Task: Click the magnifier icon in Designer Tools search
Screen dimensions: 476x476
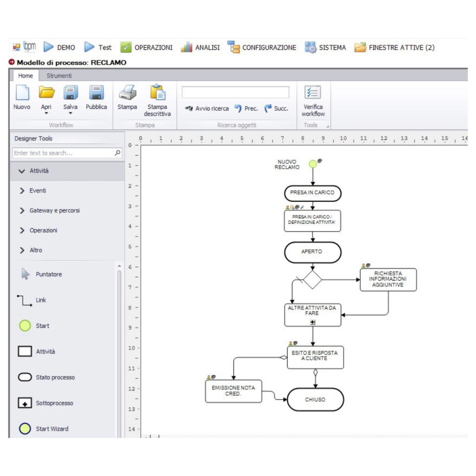Action: click(x=118, y=152)
